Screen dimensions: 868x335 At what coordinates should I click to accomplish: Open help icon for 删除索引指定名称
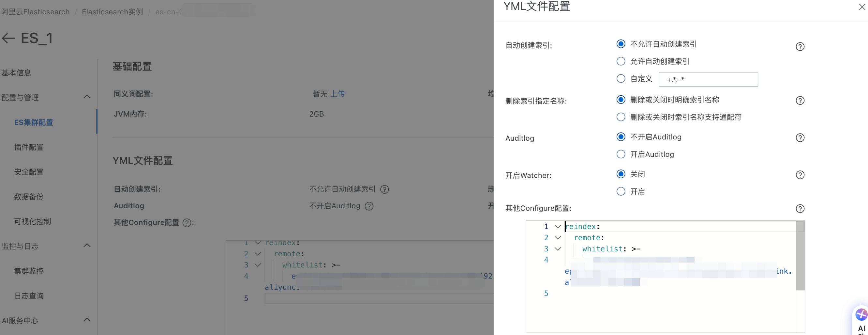coord(800,101)
